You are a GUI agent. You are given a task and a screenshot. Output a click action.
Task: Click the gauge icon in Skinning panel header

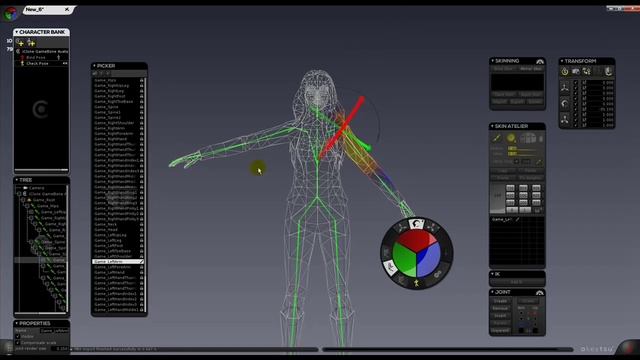coord(540,61)
